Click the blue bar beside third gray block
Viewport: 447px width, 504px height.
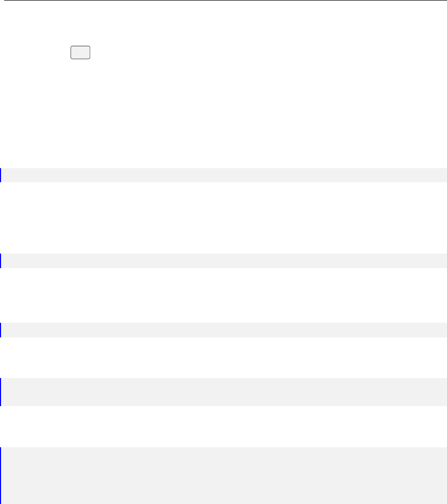(x=1, y=330)
